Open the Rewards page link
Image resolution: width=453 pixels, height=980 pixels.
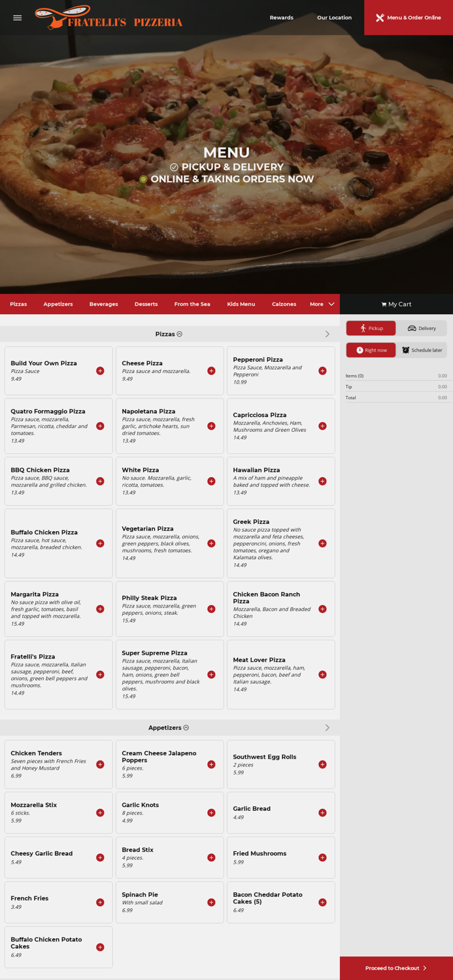[282, 18]
